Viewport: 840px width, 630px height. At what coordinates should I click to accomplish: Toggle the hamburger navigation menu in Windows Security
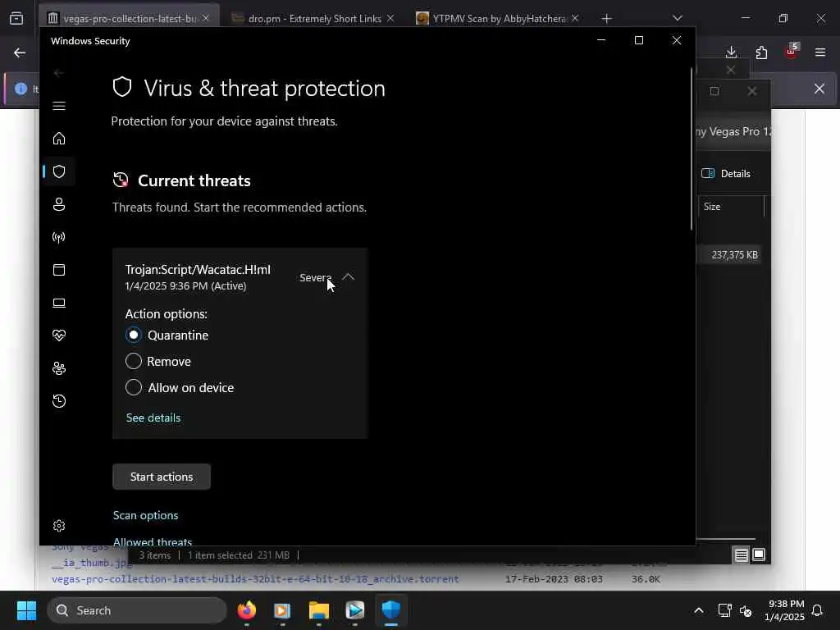click(59, 106)
